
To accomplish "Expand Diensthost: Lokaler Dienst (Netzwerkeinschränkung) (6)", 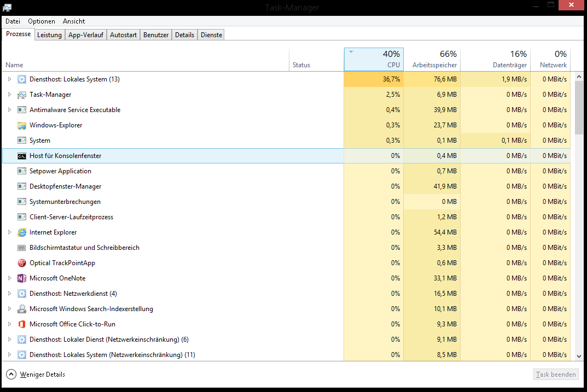I will [x=10, y=340].
